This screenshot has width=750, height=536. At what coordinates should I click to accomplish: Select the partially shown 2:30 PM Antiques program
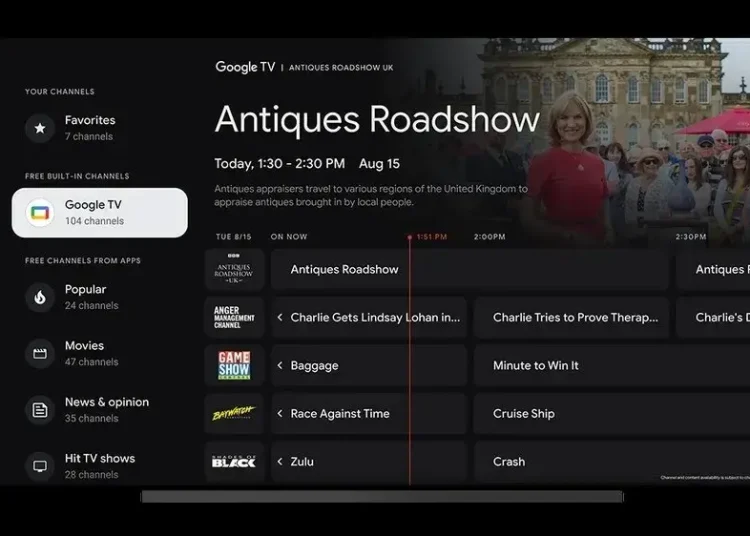(713, 269)
